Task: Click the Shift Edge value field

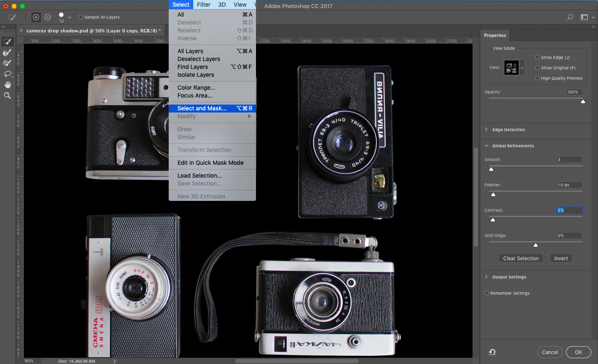Action: click(x=569, y=235)
